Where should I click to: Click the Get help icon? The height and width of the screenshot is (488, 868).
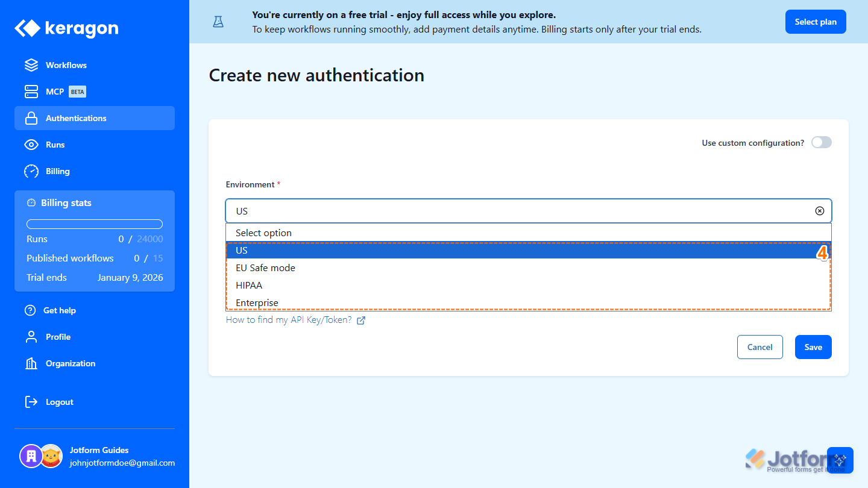tap(31, 310)
